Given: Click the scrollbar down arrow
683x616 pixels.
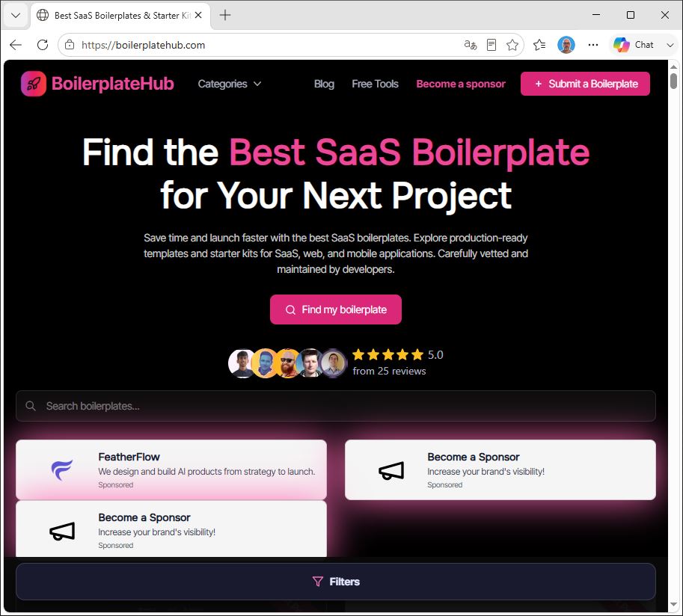Looking at the screenshot, I should click(x=673, y=604).
